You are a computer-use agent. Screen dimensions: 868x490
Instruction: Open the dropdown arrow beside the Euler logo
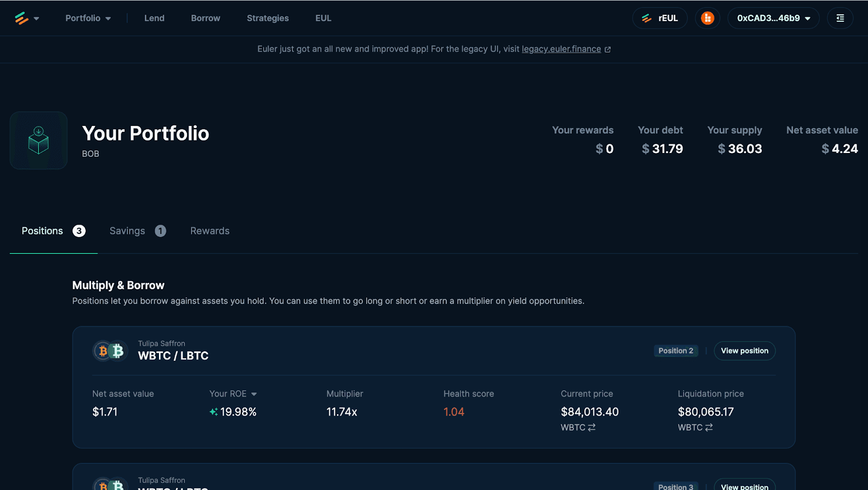[x=36, y=18]
